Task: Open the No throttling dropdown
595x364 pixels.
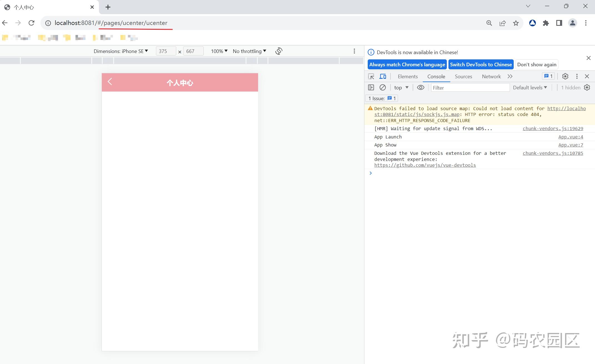Action: pos(249,51)
